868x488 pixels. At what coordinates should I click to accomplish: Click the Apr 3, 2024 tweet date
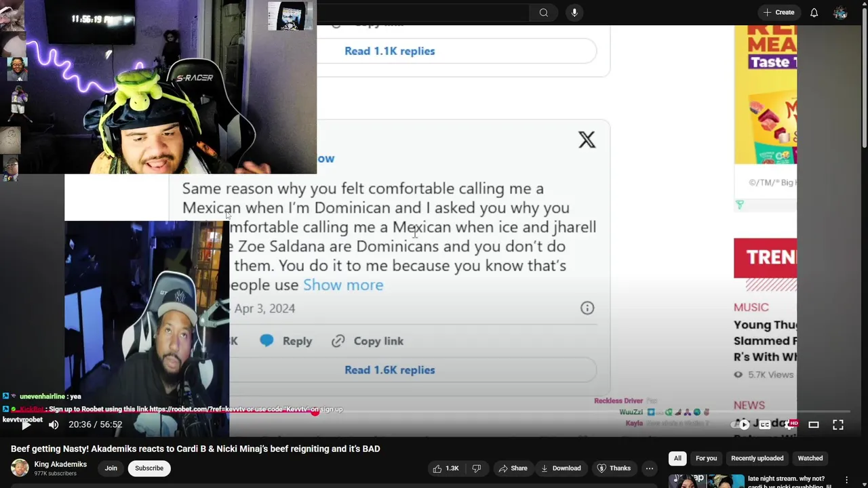coord(264,308)
